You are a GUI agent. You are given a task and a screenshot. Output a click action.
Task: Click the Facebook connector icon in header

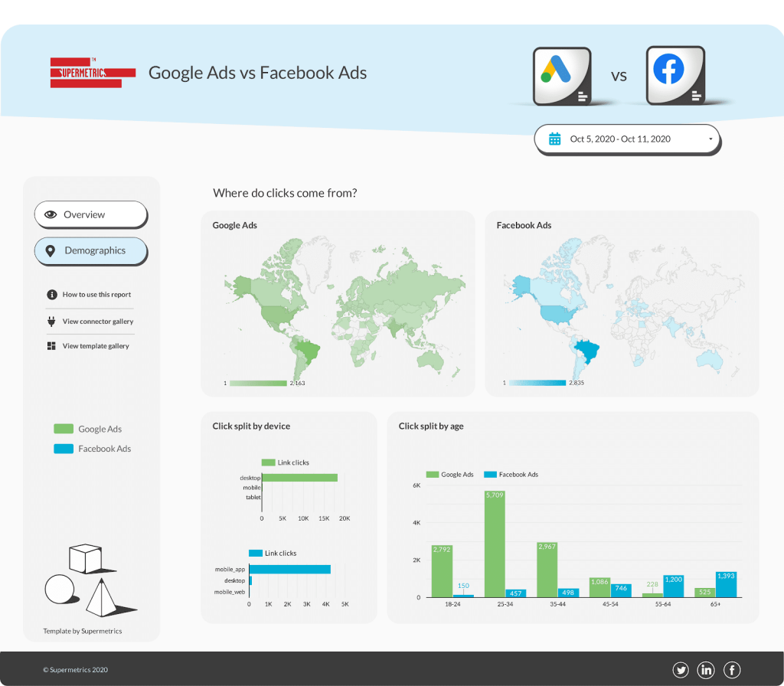tap(675, 76)
